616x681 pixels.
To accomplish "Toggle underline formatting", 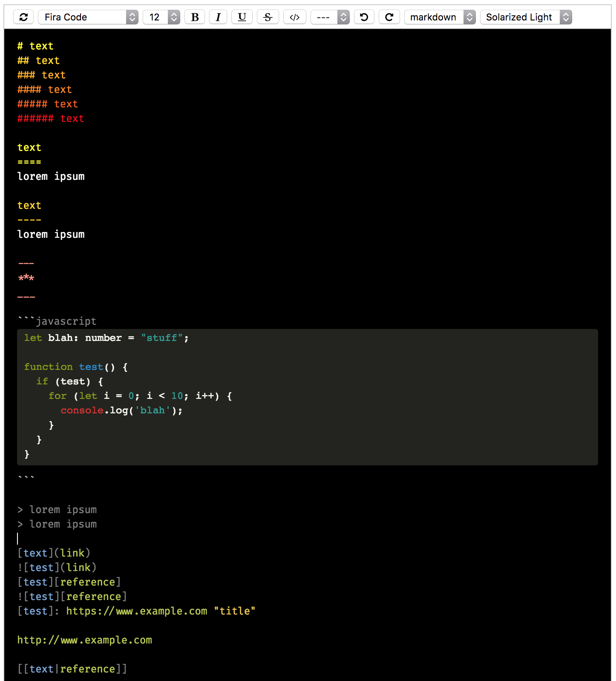I will [242, 17].
